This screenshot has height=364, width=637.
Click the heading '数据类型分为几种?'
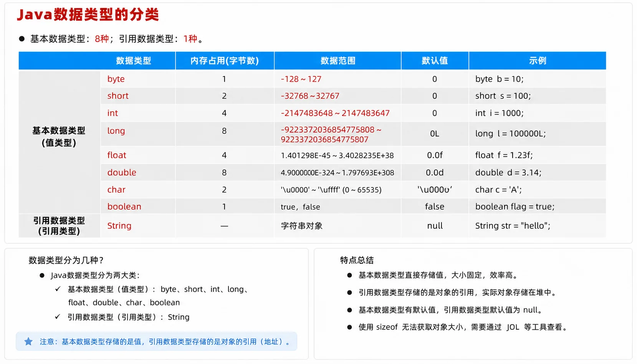pos(66,260)
